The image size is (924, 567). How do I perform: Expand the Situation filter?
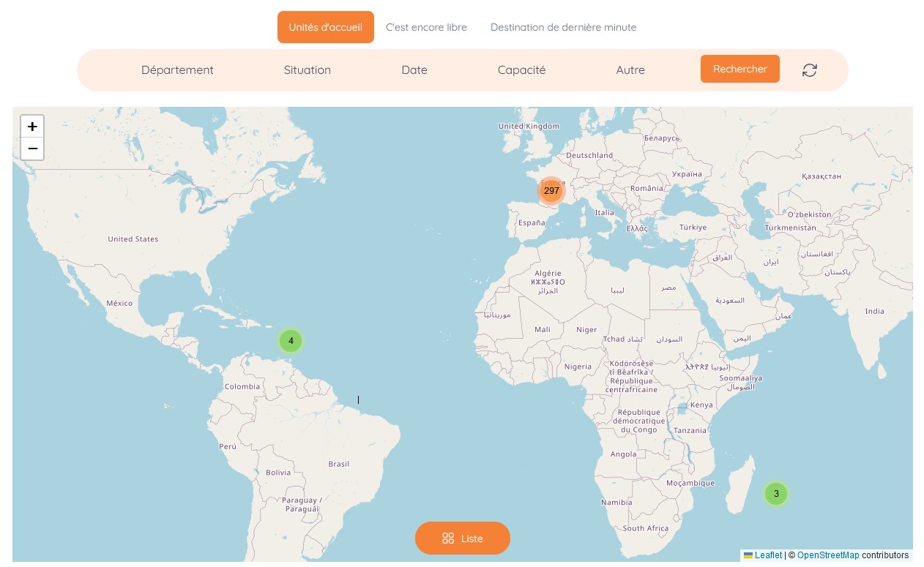coord(308,70)
